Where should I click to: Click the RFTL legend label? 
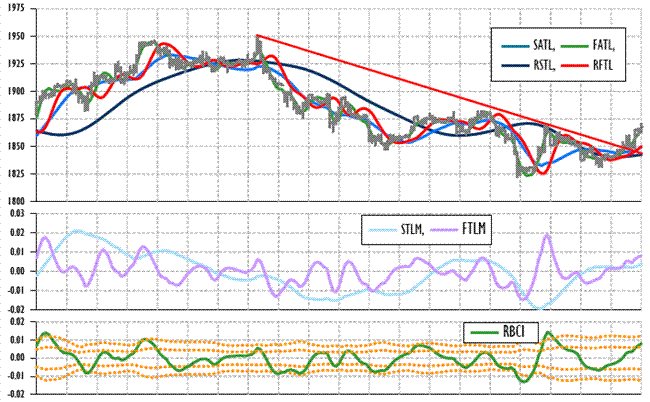(x=603, y=65)
